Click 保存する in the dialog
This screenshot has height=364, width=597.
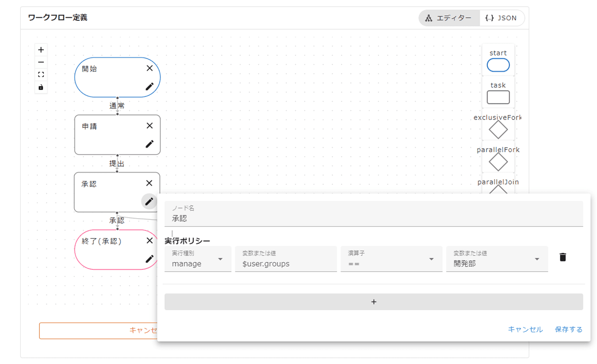coord(568,330)
